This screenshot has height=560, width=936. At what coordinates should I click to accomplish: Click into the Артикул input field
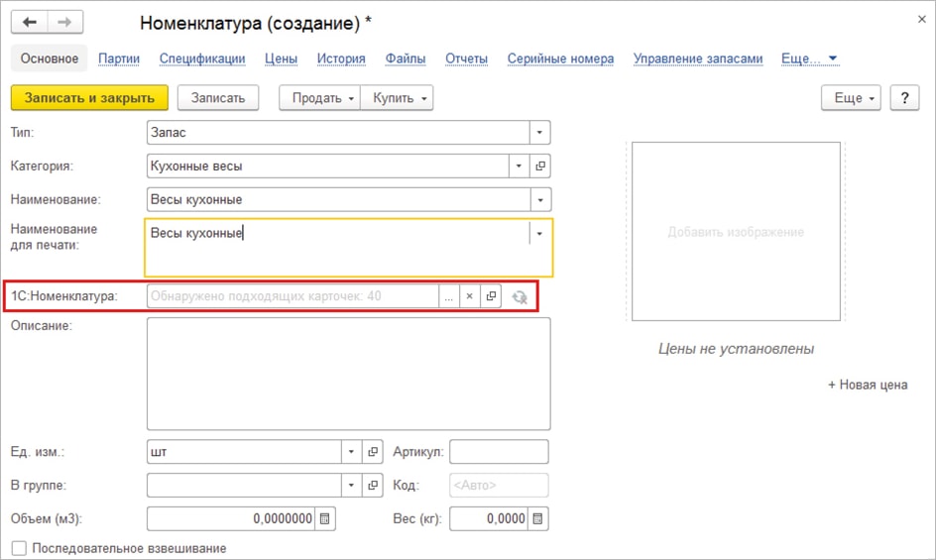pyautogui.click(x=499, y=452)
